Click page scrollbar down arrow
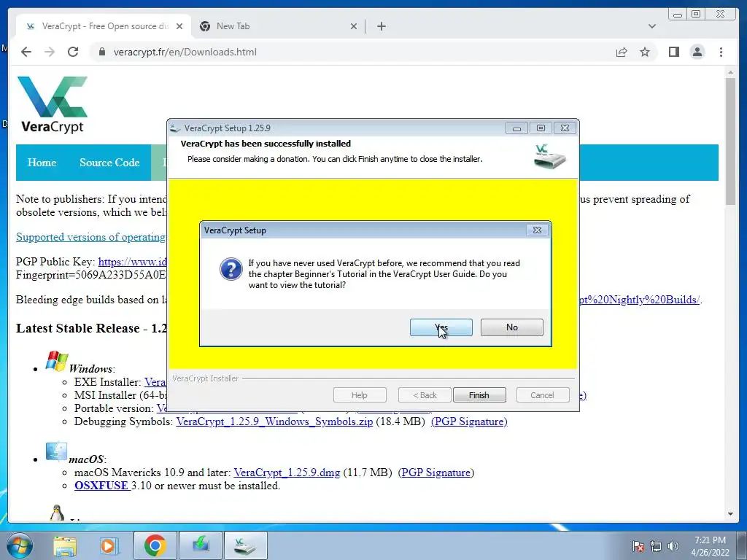 730,514
